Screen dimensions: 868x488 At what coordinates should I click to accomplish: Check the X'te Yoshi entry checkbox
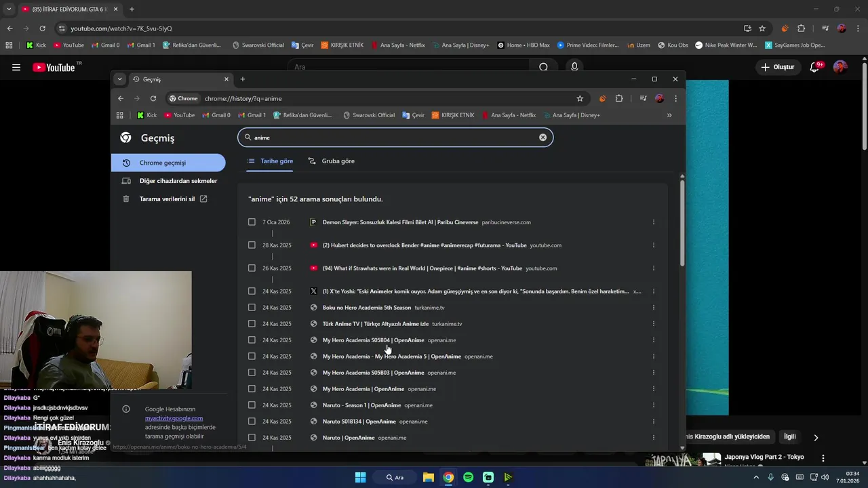coord(252,291)
